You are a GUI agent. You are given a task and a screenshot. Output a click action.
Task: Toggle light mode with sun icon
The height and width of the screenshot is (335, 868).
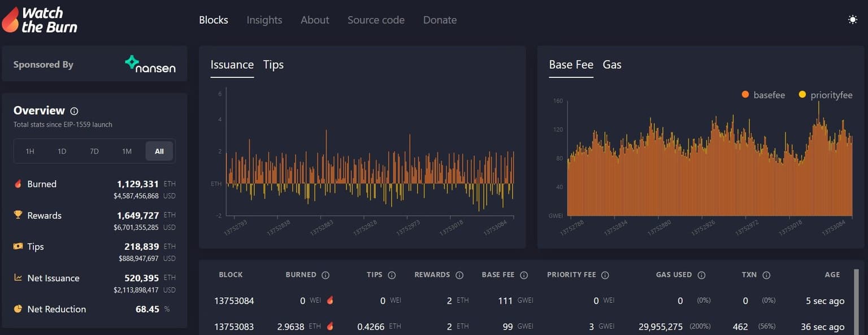point(852,20)
